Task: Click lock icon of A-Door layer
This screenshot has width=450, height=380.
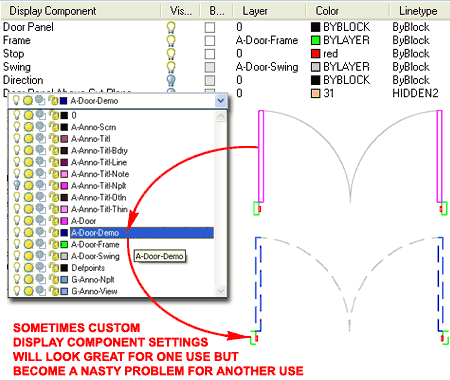Action: click(x=53, y=221)
